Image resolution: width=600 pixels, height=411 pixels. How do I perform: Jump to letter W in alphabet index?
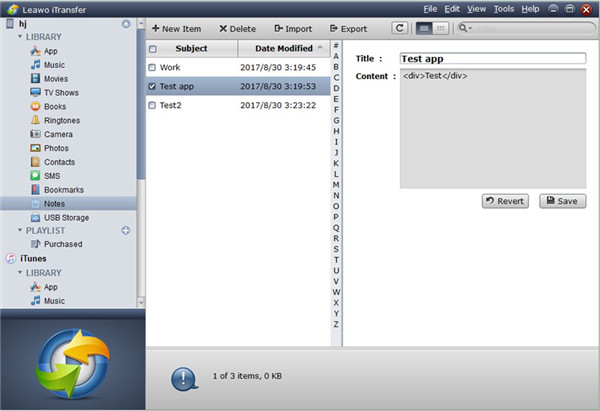coord(336,292)
